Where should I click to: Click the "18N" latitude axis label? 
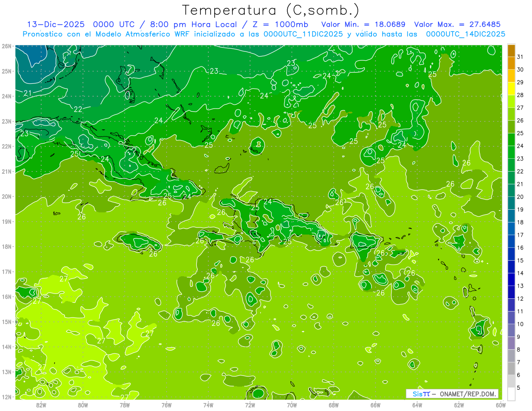7,247
